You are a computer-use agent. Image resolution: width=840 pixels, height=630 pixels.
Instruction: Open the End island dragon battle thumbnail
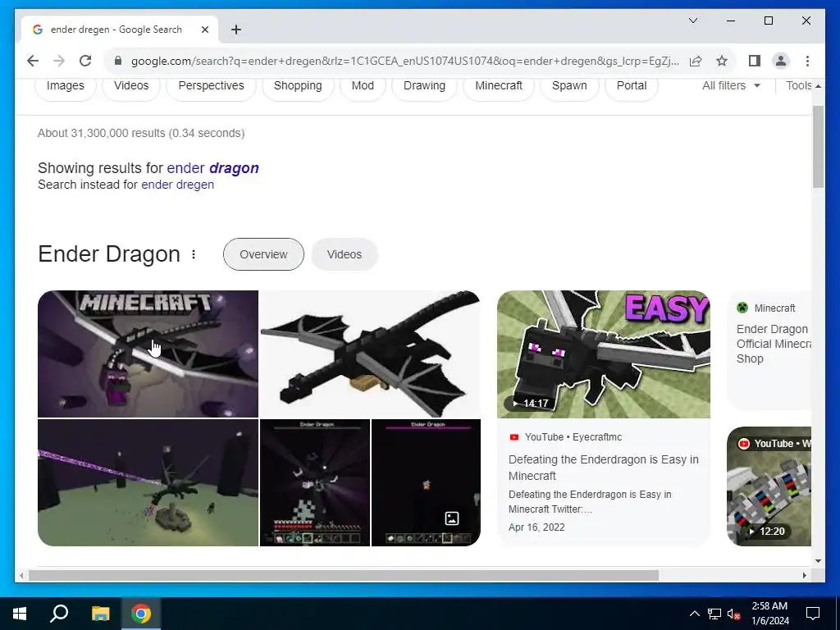point(148,482)
